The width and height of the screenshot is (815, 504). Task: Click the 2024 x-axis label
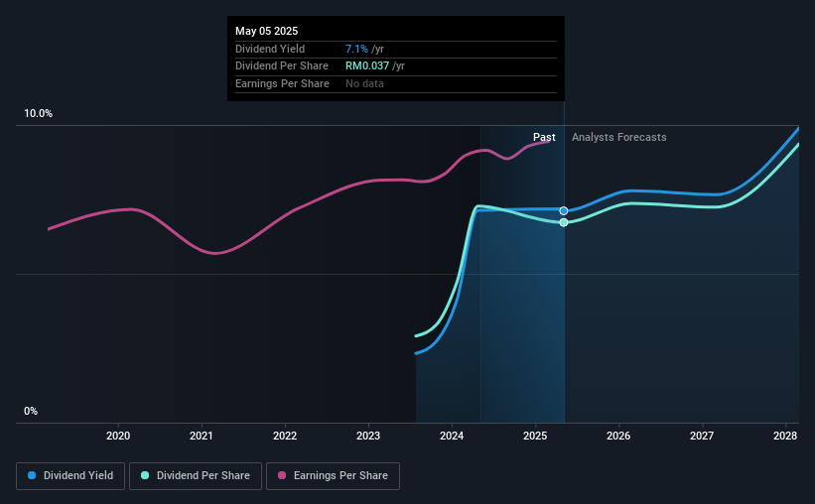pyautogui.click(x=452, y=436)
